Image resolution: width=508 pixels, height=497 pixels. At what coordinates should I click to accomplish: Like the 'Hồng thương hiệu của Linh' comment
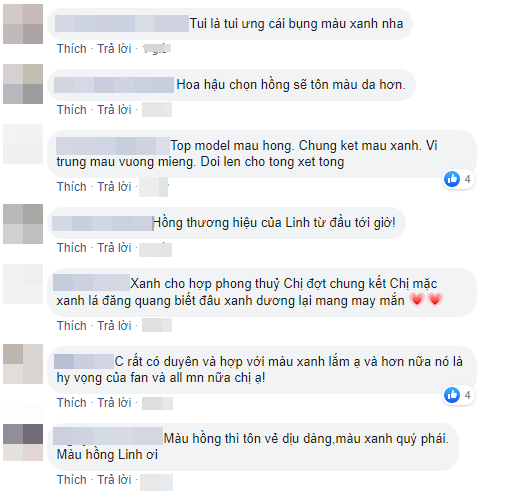[72, 248]
